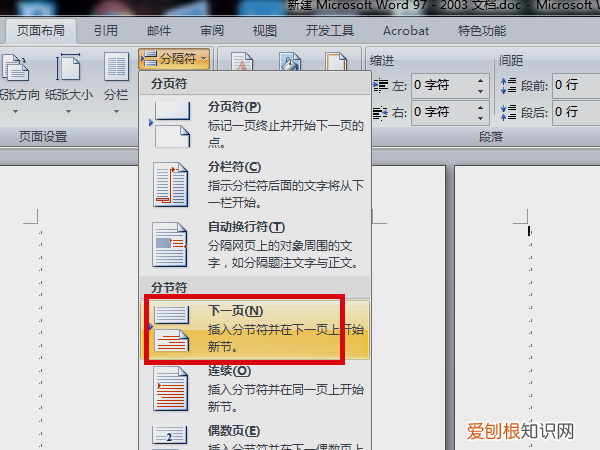Click the 间距 spacing label

coord(511,61)
